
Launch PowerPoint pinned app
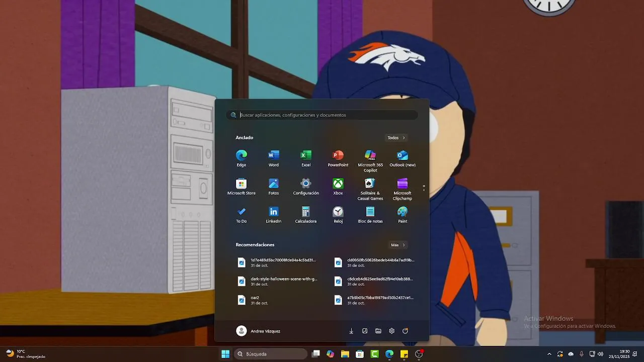tap(338, 158)
